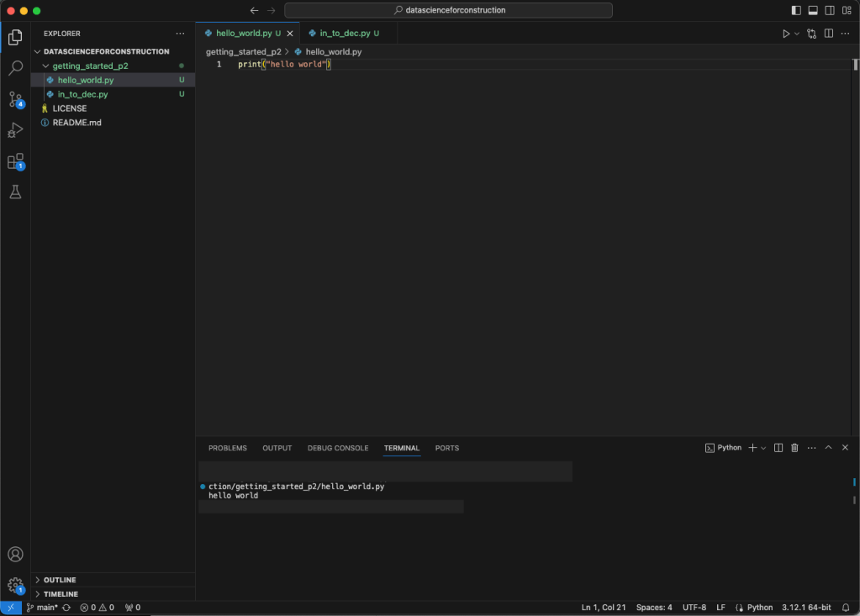Screen dimensions: 860x616
Task: Toggle the secondary side bar
Action: (830, 11)
